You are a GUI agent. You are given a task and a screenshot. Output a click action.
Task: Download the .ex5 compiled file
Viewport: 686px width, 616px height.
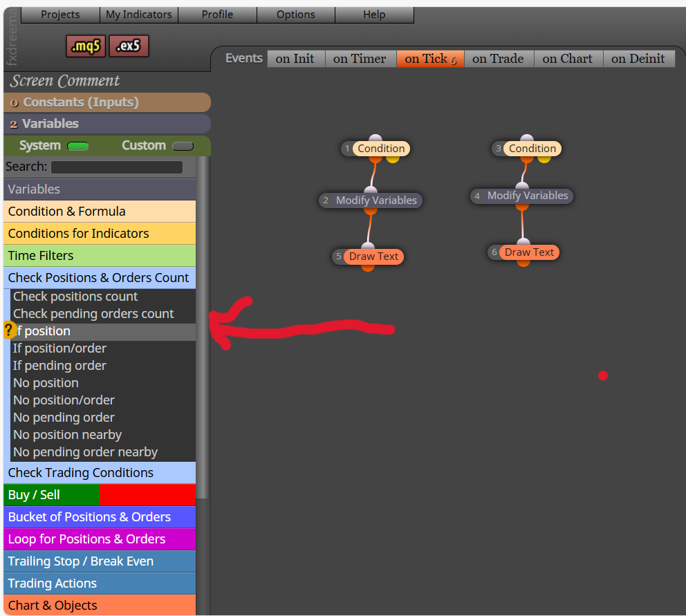[129, 46]
